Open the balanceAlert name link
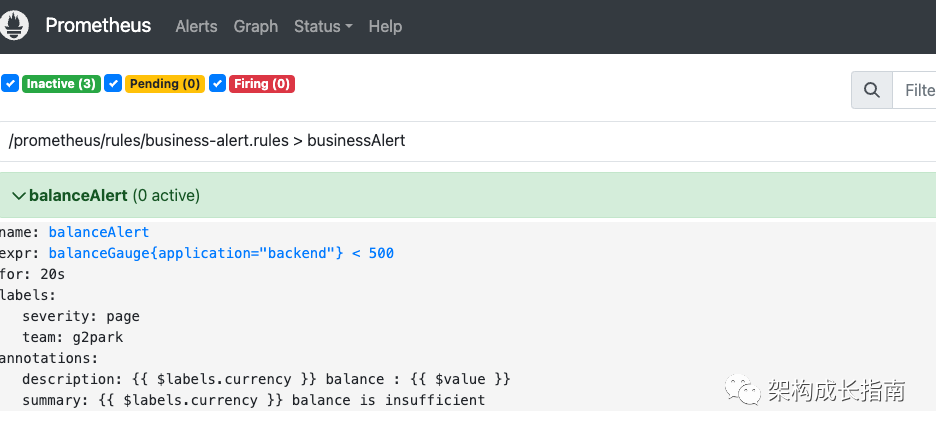Viewport: 936px width, 432px height. point(98,232)
